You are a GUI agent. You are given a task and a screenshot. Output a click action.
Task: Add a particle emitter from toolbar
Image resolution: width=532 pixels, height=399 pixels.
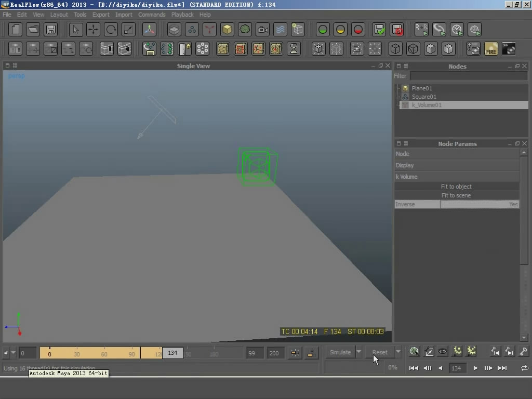click(x=192, y=30)
